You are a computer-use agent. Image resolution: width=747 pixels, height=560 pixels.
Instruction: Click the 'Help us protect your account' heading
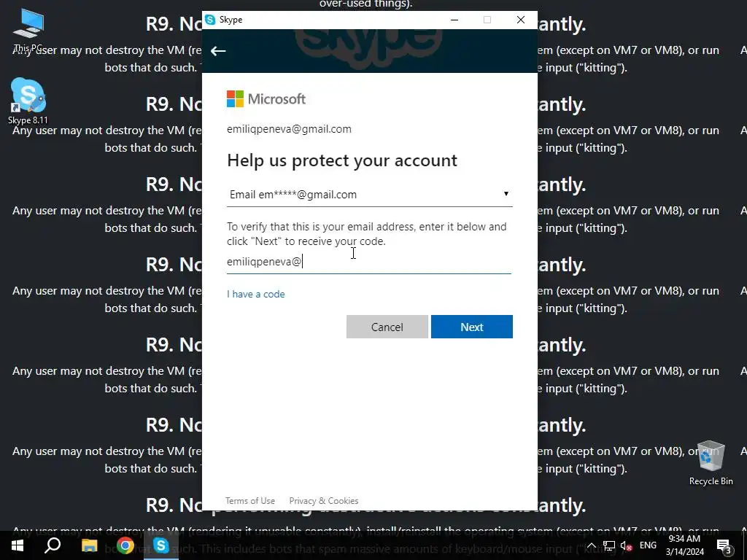click(342, 160)
